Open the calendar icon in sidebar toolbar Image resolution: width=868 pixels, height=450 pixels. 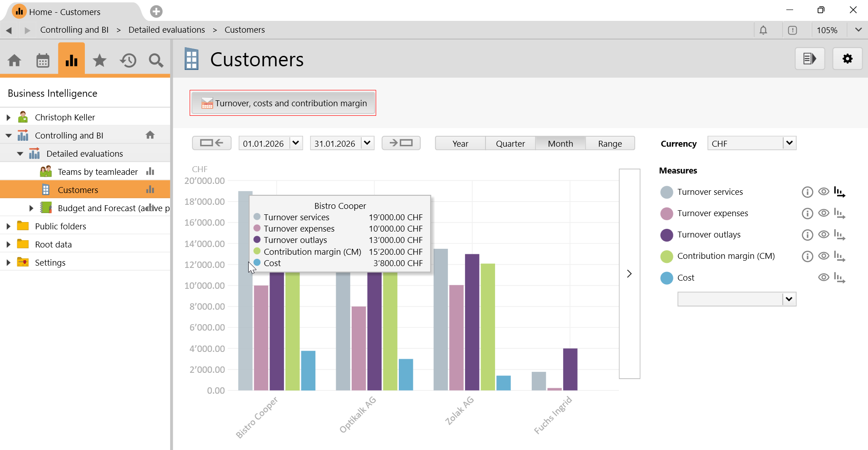[43, 60]
